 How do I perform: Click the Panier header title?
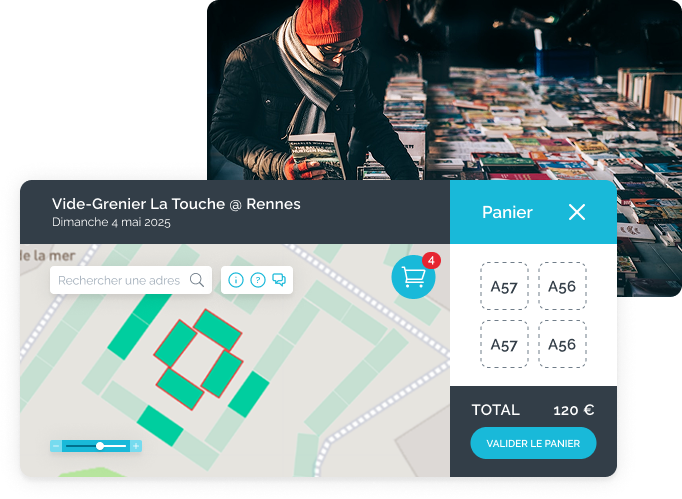pyautogui.click(x=507, y=212)
